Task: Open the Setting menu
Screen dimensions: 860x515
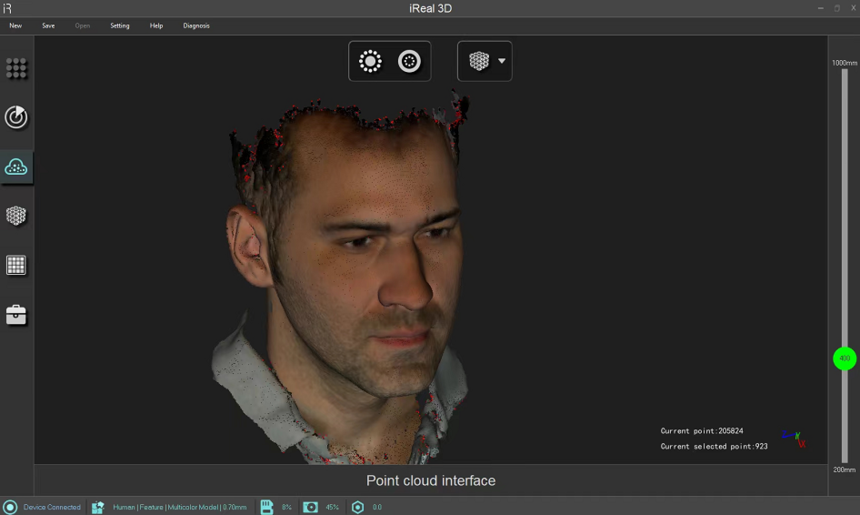Action: (120, 26)
